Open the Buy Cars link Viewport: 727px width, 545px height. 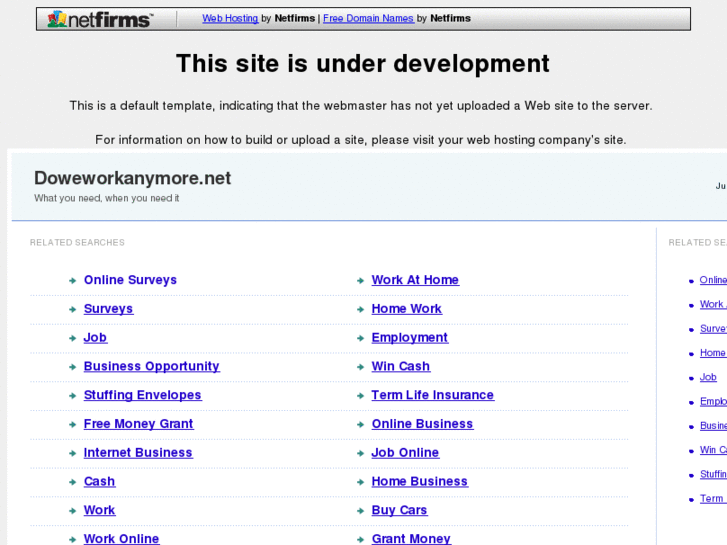[x=399, y=510]
